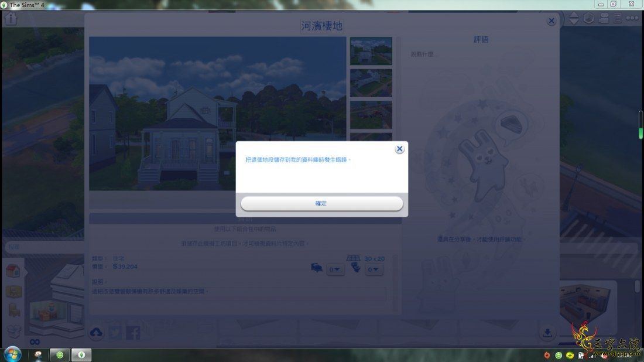Toggle the infinity filter icon

point(35,342)
